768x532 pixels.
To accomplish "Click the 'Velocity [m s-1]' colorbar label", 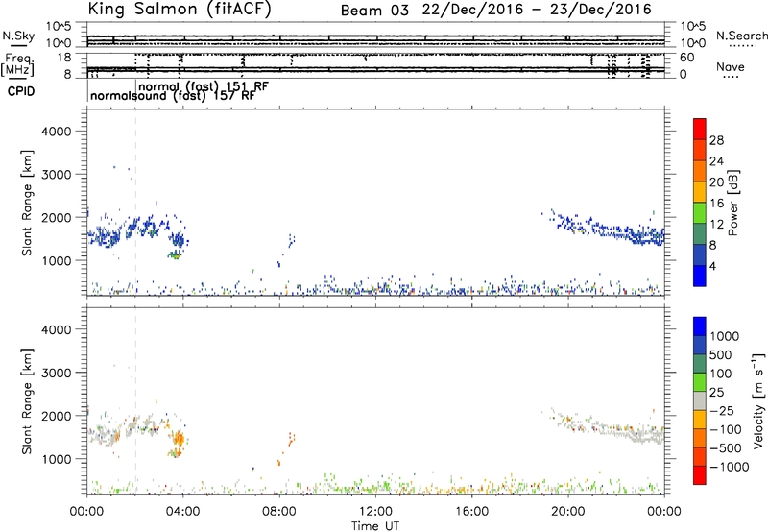I will click(758, 400).
